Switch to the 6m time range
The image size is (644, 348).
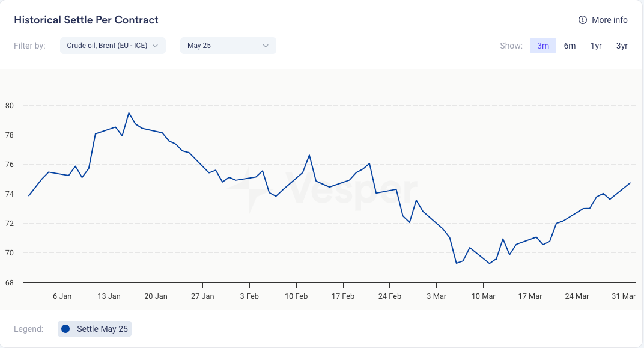[x=570, y=46]
